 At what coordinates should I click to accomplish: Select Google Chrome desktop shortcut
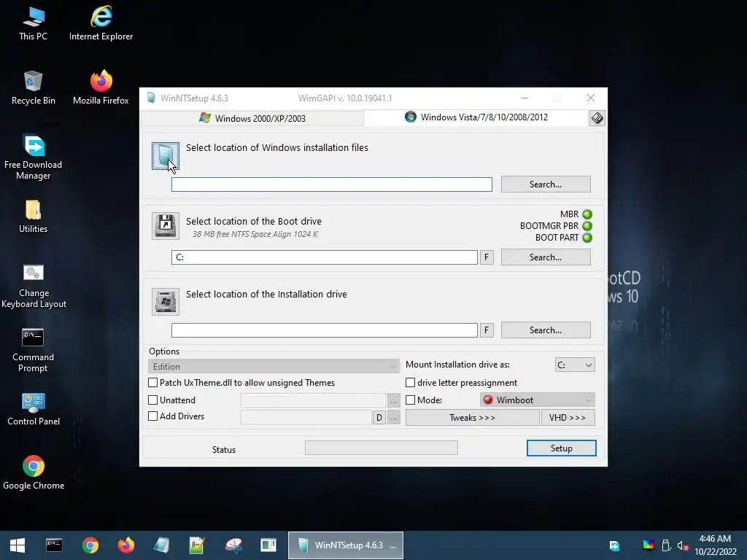click(x=34, y=472)
